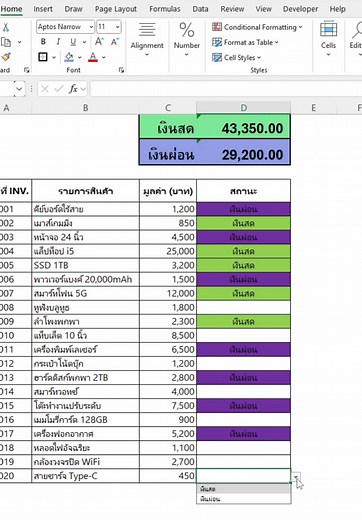This screenshot has height=520, width=362.
Task: Open Clipboard dialog launcher
Action: [x=27, y=70]
